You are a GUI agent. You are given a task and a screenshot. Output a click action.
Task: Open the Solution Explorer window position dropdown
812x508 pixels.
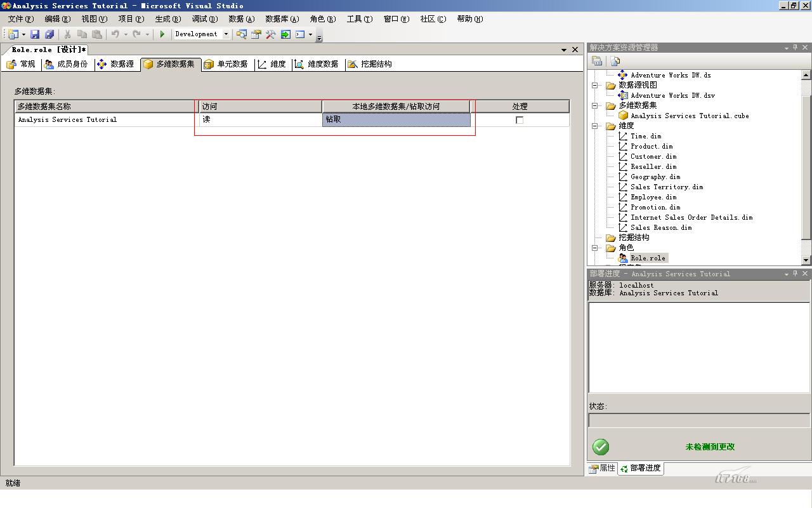coord(787,48)
